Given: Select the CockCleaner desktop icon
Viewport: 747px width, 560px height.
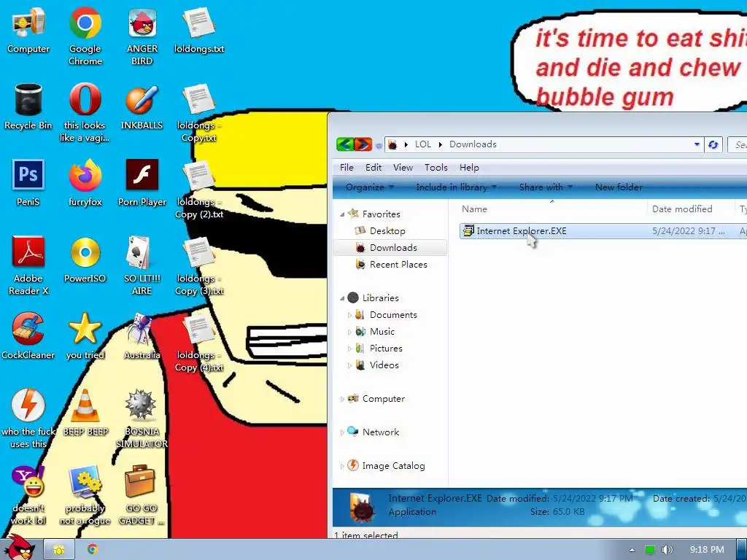Looking at the screenshot, I should [28, 336].
